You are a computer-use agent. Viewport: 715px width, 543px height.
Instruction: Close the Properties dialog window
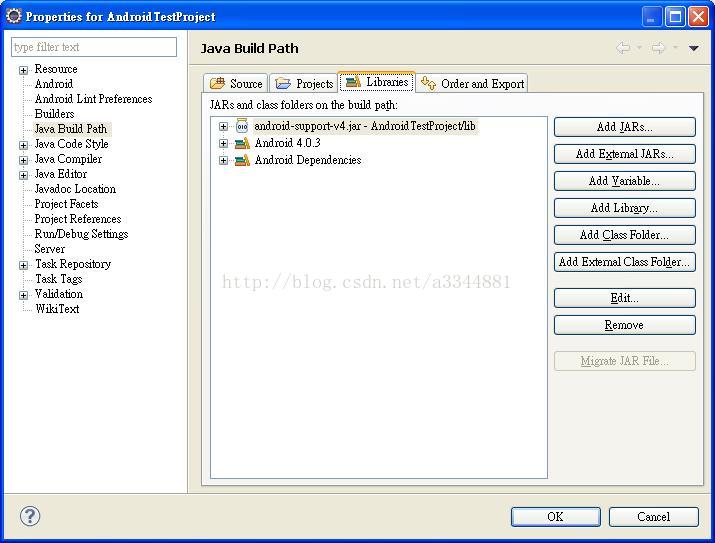point(698,17)
